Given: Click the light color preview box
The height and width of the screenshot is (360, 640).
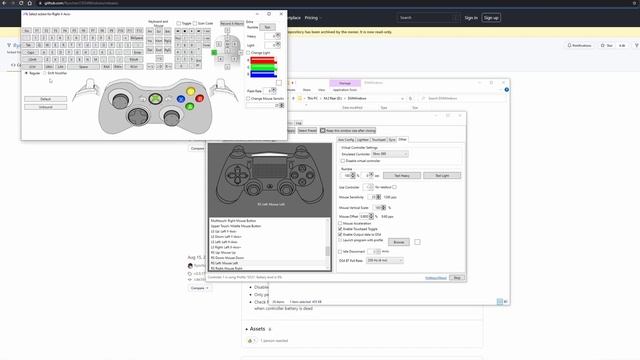Looking at the screenshot, I should 279,83.
